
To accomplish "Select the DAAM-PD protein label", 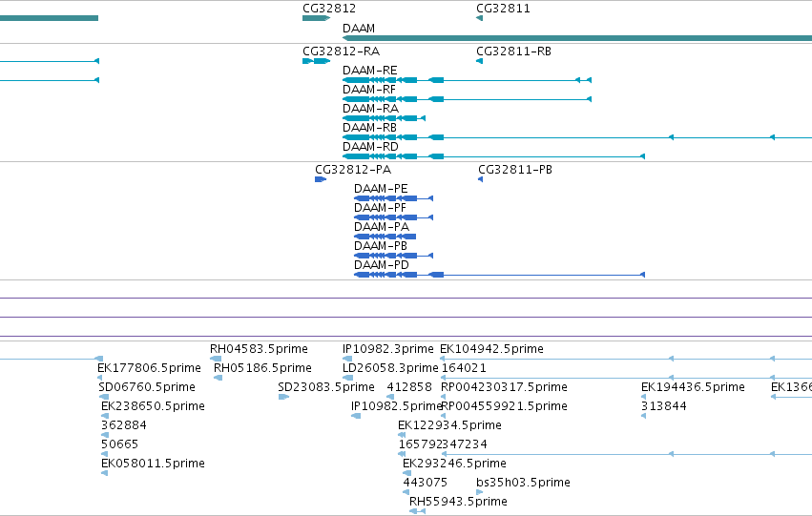I will tap(381, 265).
